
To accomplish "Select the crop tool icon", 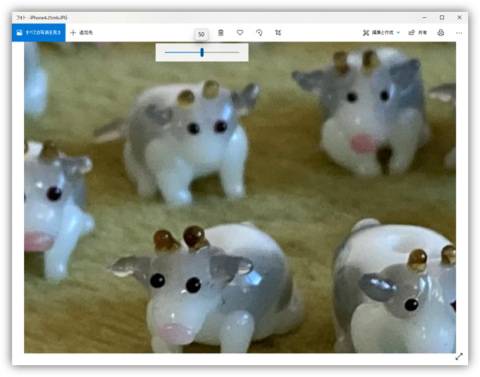I will coord(278,33).
